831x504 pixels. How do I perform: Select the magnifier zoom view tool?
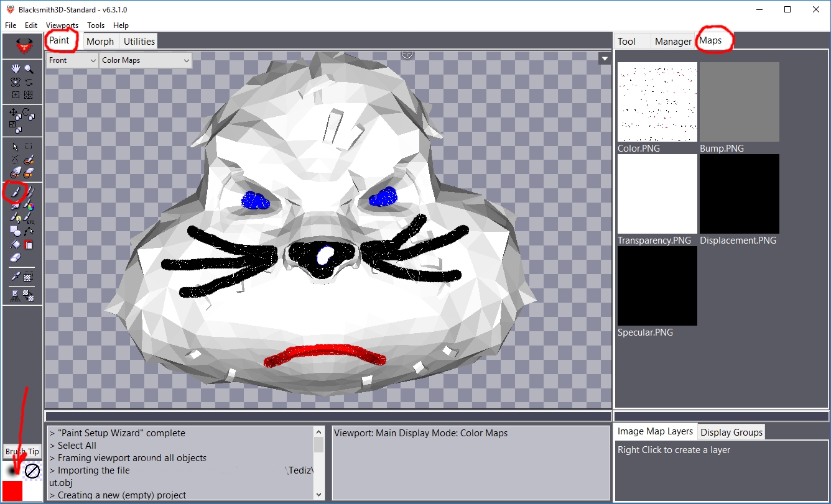pos(29,69)
